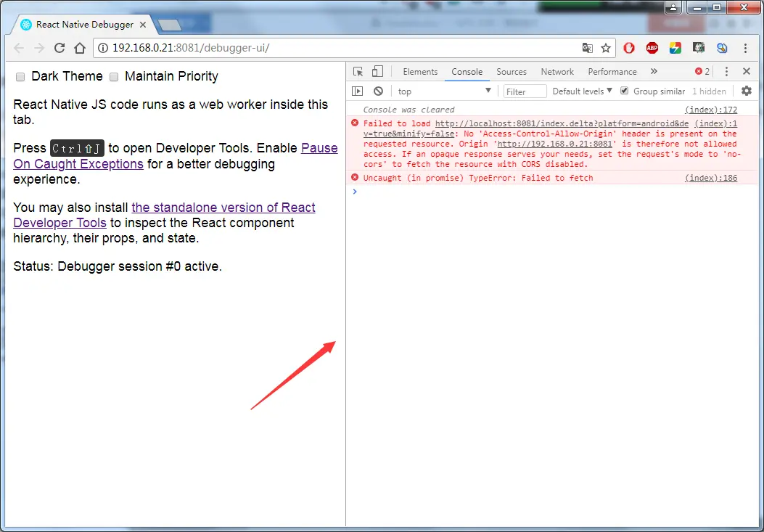This screenshot has height=532, width=764.
Task: Enable the Maintain Priority checkbox
Action: pos(113,77)
